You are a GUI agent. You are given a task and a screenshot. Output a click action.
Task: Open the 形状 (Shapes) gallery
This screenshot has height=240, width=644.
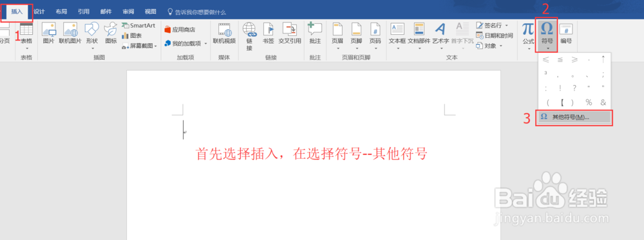pos(92,35)
